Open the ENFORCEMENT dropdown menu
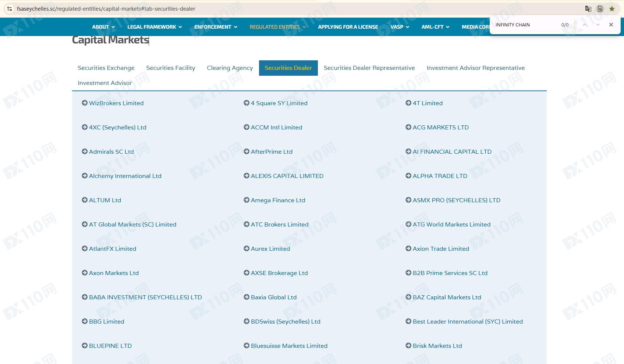Screen dimensions: 624x364 (x=216, y=27)
